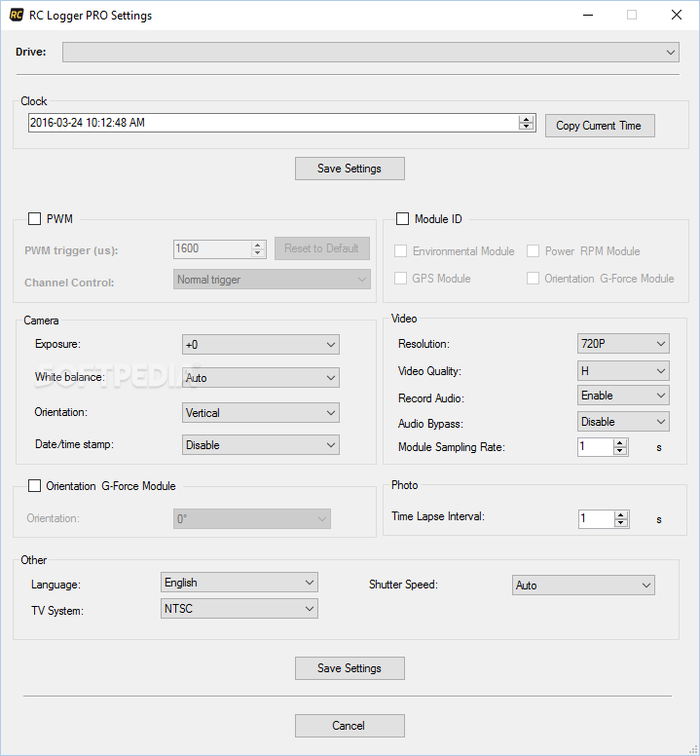Screen dimensions: 700x756
Task: Minimize the RC Logger PRO Settings window
Action: click(x=588, y=15)
